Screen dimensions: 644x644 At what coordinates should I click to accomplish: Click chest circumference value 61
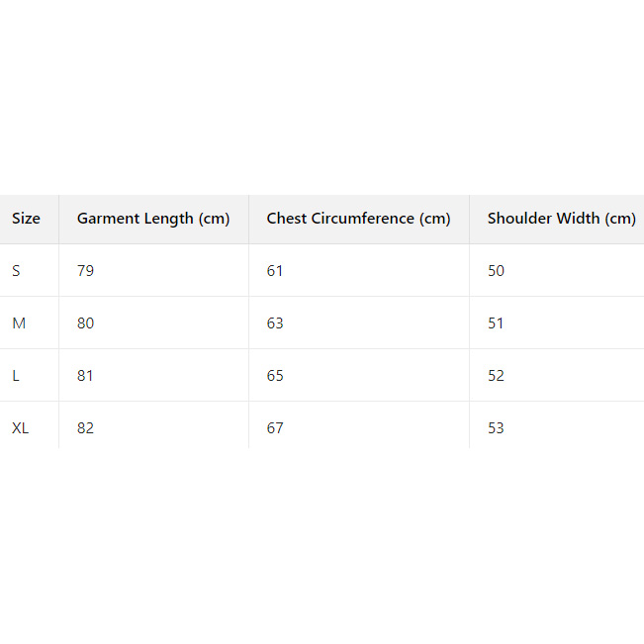click(x=275, y=271)
